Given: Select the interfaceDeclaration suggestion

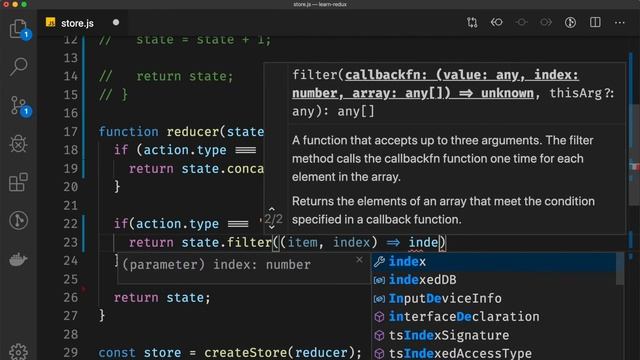Looking at the screenshot, I should point(494,317).
